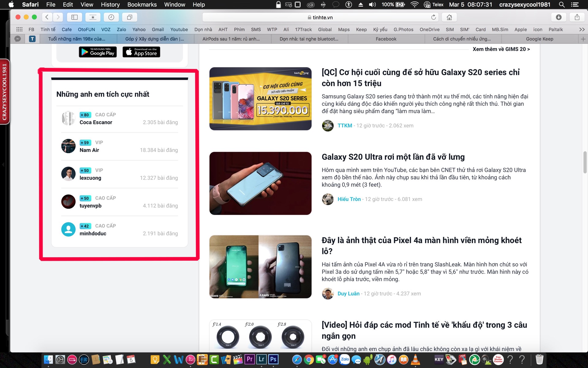Open tuyenvpb's member profile
Viewport: 588px width, 368px height.
[90, 205]
